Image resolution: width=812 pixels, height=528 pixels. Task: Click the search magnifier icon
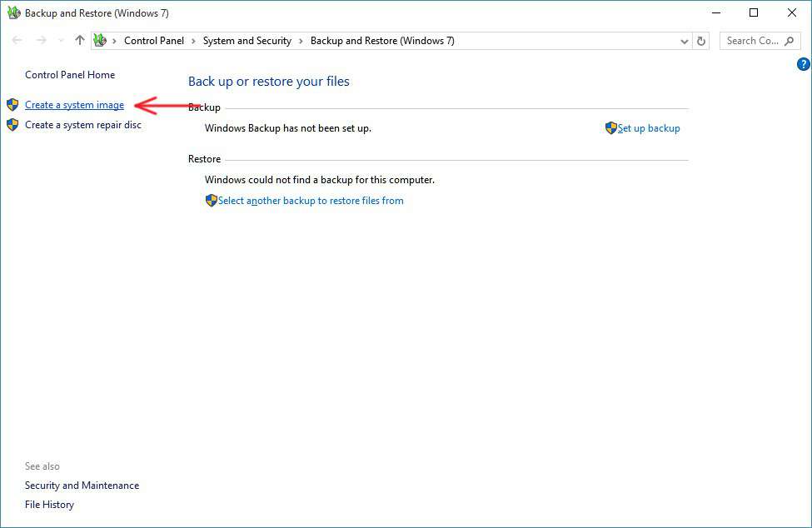point(790,41)
